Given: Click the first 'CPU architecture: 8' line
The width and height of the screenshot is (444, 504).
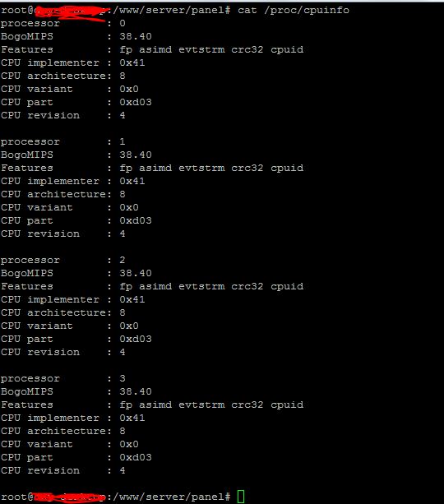Looking at the screenshot, I should point(63,76).
